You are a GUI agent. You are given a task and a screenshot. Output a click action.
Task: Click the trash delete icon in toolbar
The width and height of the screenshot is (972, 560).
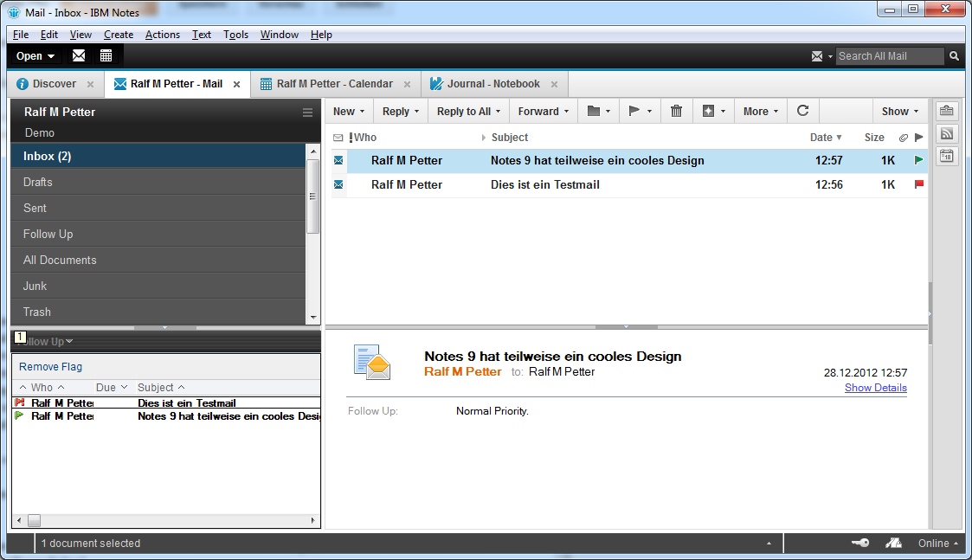(676, 111)
